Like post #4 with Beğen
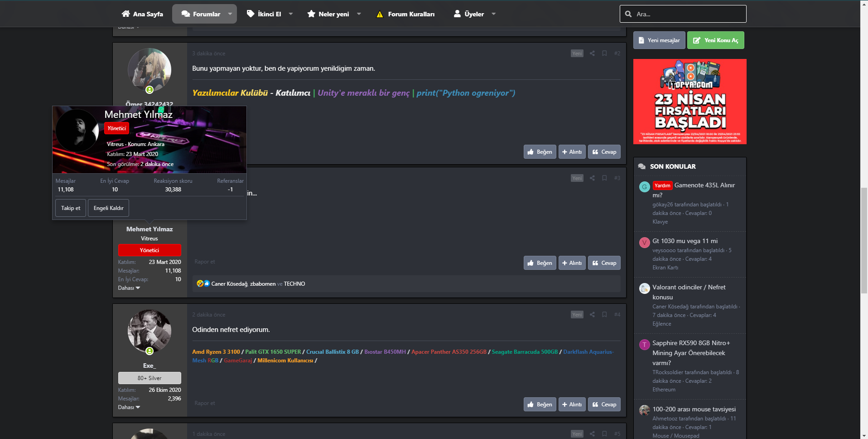The image size is (868, 439). pyautogui.click(x=540, y=405)
